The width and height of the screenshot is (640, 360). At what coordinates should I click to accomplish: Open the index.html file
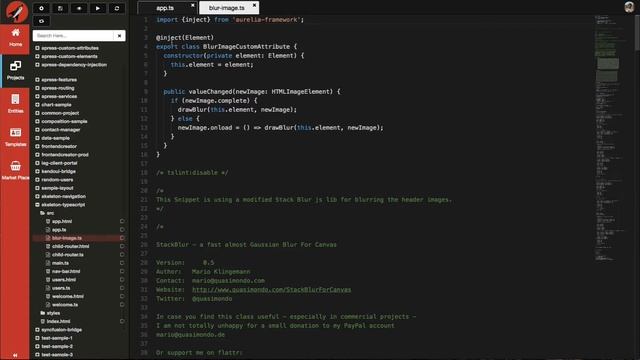(58, 322)
